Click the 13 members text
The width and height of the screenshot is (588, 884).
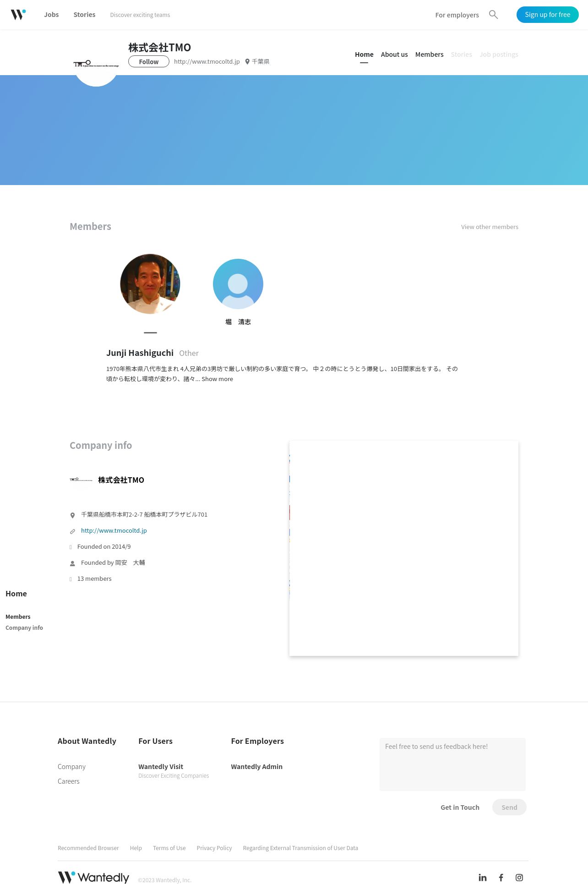tap(94, 578)
